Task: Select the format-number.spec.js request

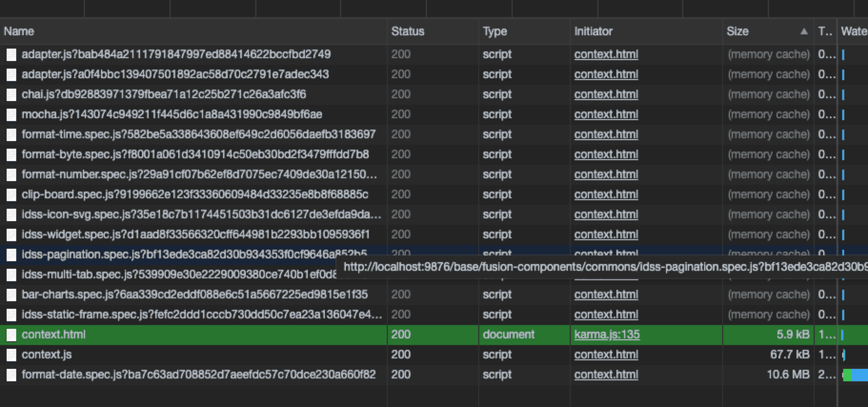Action: [x=199, y=174]
